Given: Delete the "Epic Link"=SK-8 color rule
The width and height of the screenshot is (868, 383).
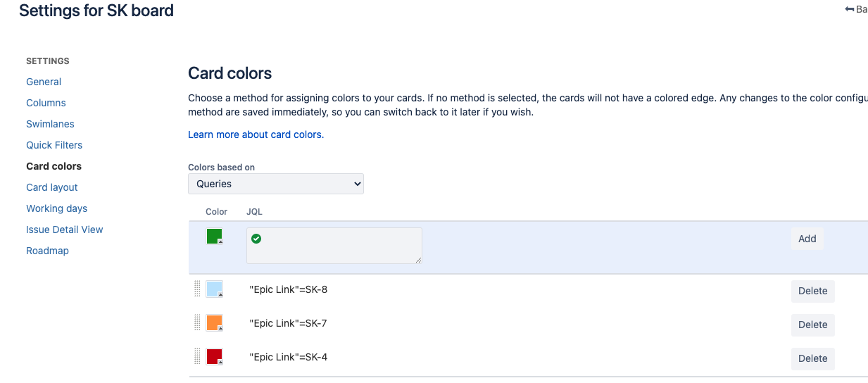Looking at the screenshot, I should (812, 291).
